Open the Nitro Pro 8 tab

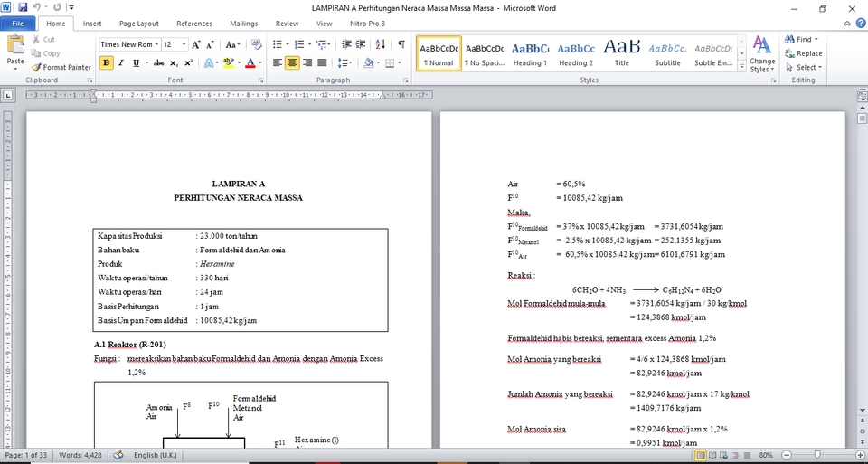click(368, 24)
